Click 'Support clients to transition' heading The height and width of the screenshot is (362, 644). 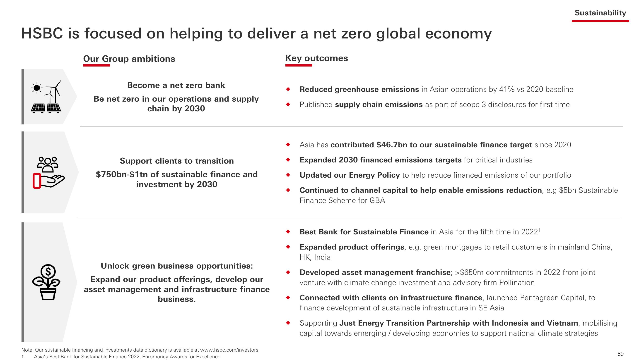[x=177, y=161]
